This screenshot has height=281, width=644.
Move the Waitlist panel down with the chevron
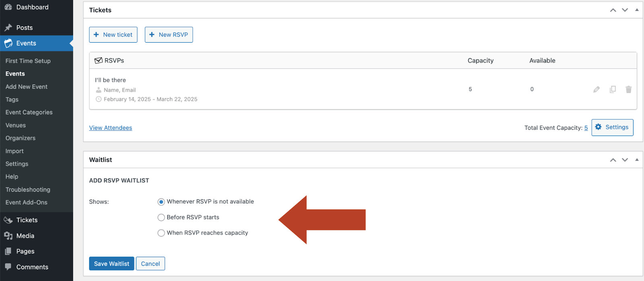625,160
